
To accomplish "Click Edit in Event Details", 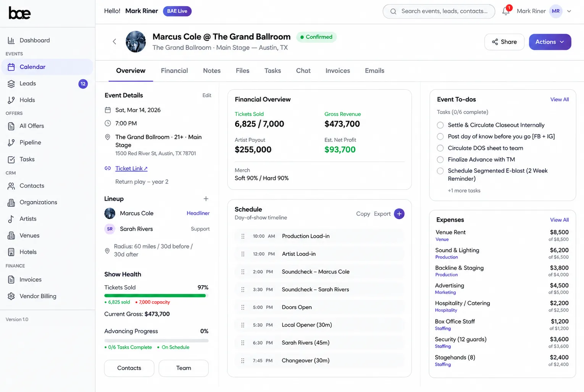I will point(206,95).
